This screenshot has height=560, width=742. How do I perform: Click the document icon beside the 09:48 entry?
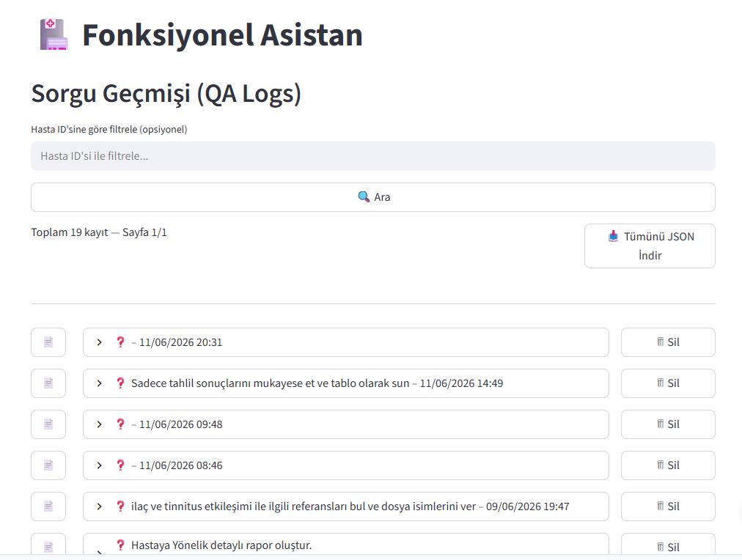(x=48, y=424)
